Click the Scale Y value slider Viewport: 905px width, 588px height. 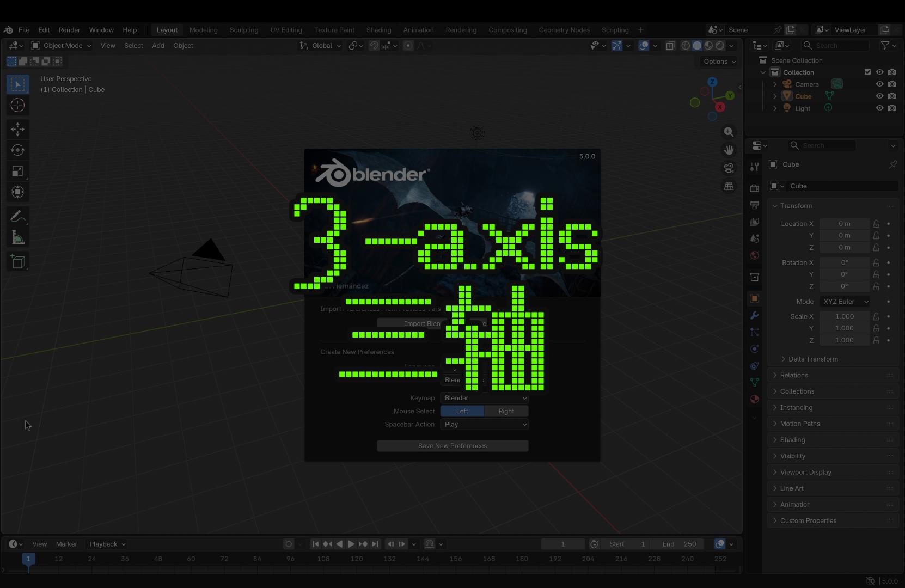tap(845, 328)
